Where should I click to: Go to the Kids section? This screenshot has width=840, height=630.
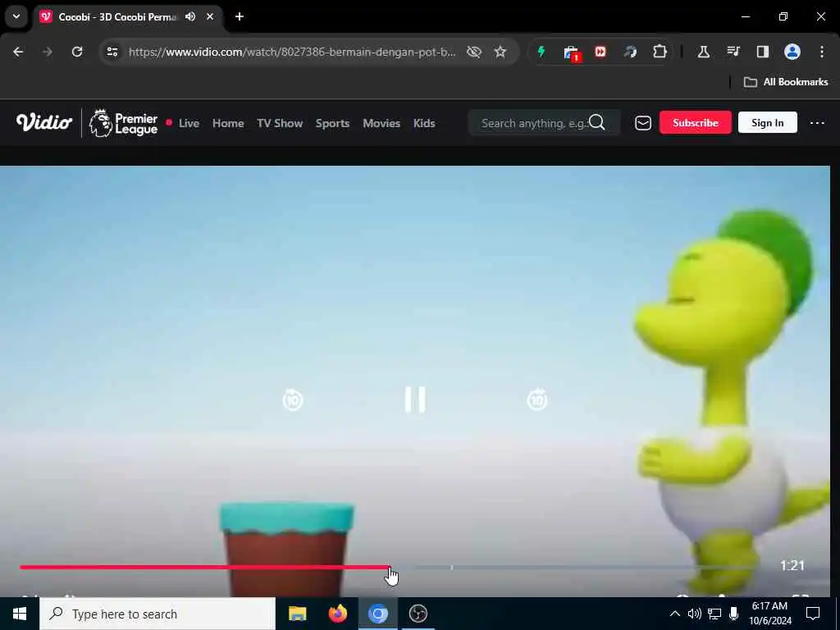point(424,123)
